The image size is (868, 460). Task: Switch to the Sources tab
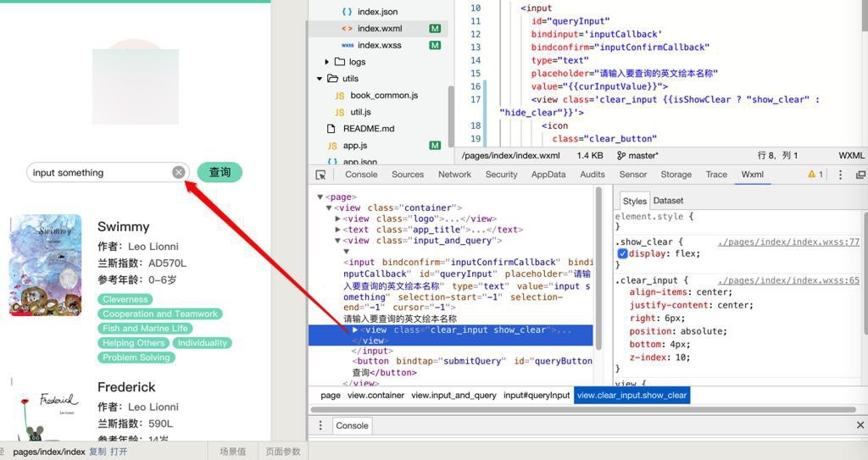tap(408, 175)
